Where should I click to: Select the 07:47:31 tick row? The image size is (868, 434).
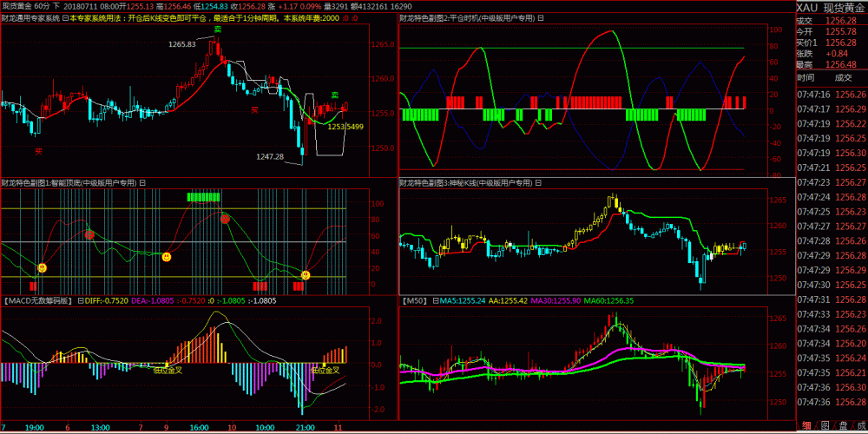(832, 299)
